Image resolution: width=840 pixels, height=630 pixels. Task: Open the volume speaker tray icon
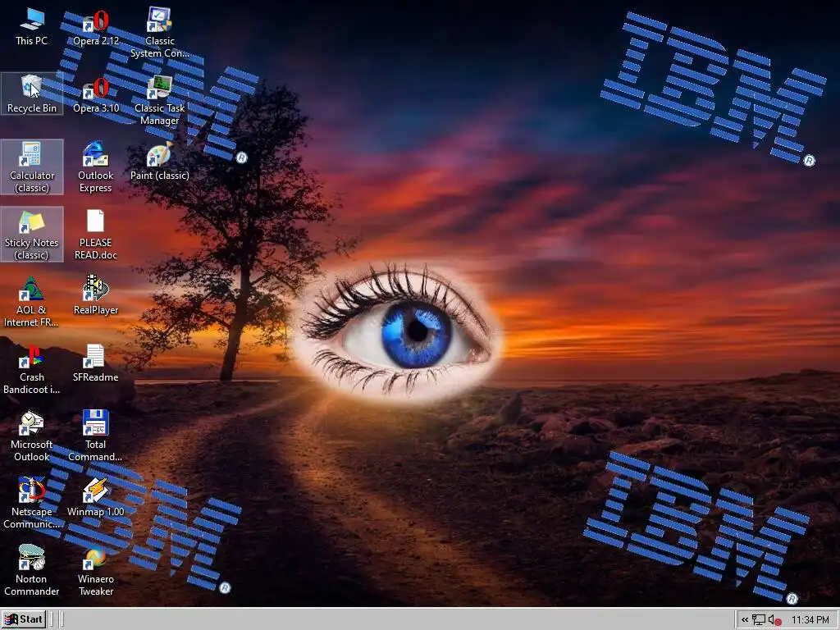(x=774, y=620)
